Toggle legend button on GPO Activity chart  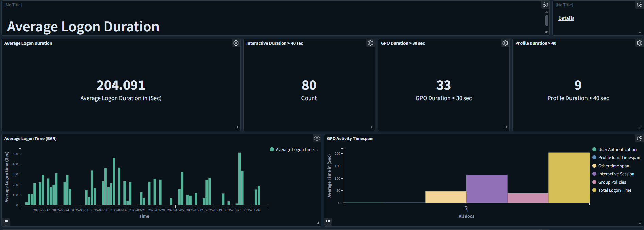coord(328,222)
